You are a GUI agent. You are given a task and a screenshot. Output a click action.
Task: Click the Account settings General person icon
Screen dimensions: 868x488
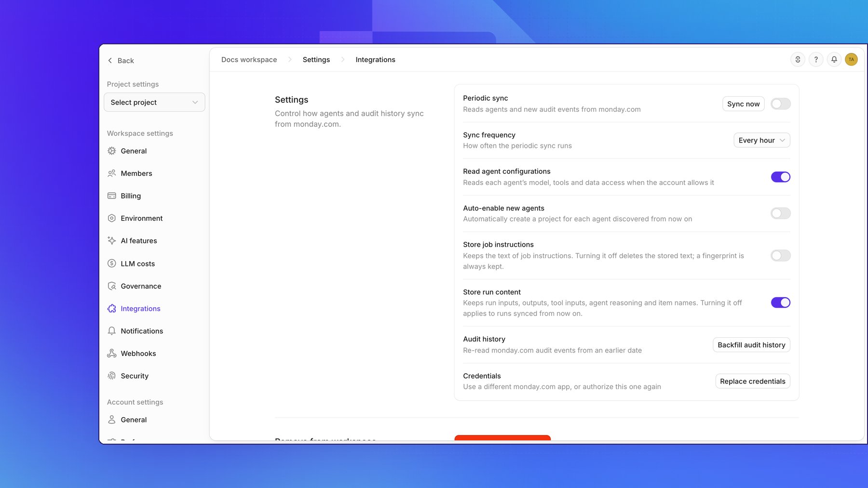112,420
